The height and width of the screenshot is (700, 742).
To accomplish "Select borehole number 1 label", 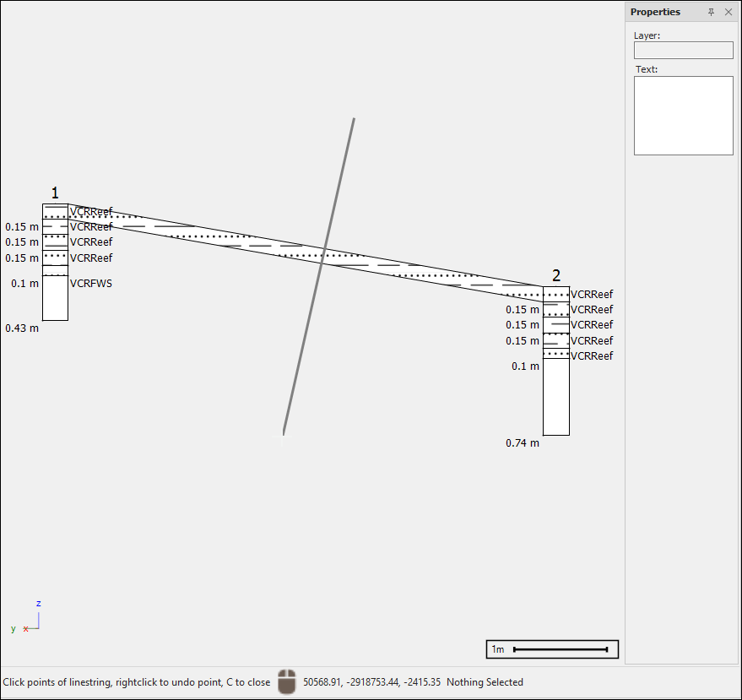I will pyautogui.click(x=55, y=193).
